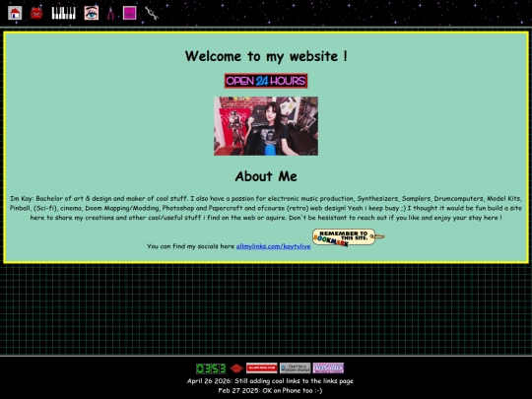Click the photo of Kay with artwork
This screenshot has width=532, height=399.
point(266,126)
